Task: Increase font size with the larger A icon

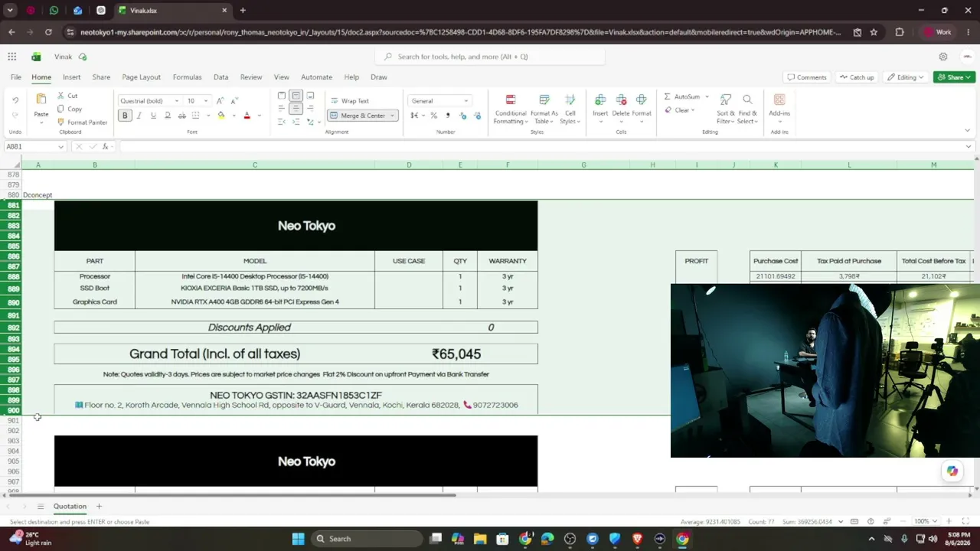Action: 220,101
